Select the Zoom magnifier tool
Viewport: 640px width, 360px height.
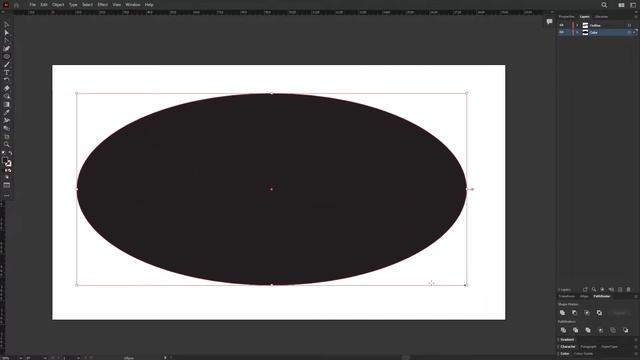[7, 144]
